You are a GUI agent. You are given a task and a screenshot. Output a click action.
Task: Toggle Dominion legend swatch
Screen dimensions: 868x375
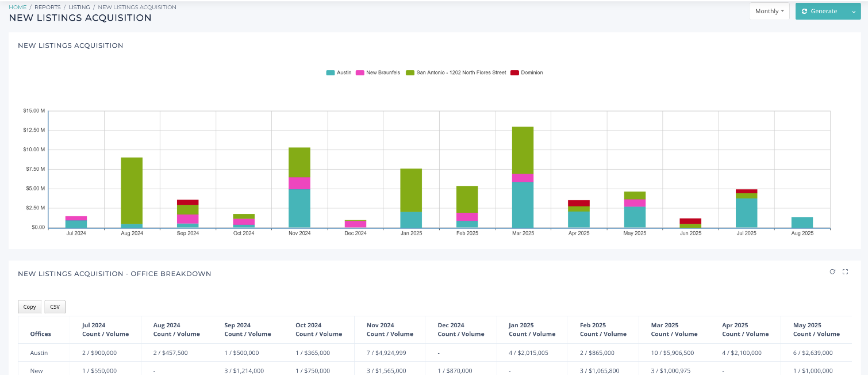tap(514, 72)
